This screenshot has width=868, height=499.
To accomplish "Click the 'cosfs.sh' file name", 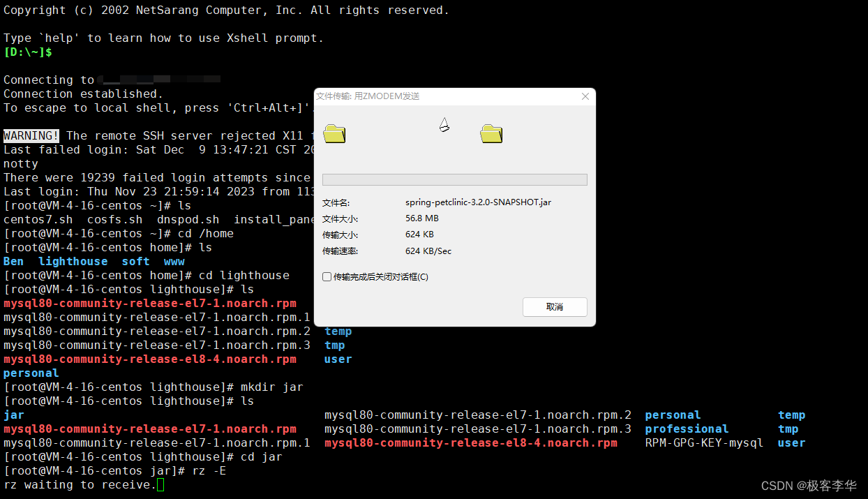I will 115,219.
